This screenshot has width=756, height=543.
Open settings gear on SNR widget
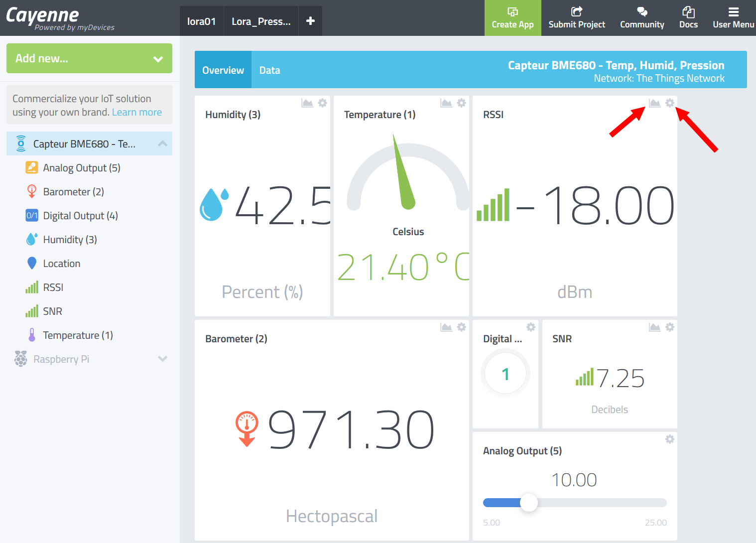(670, 327)
